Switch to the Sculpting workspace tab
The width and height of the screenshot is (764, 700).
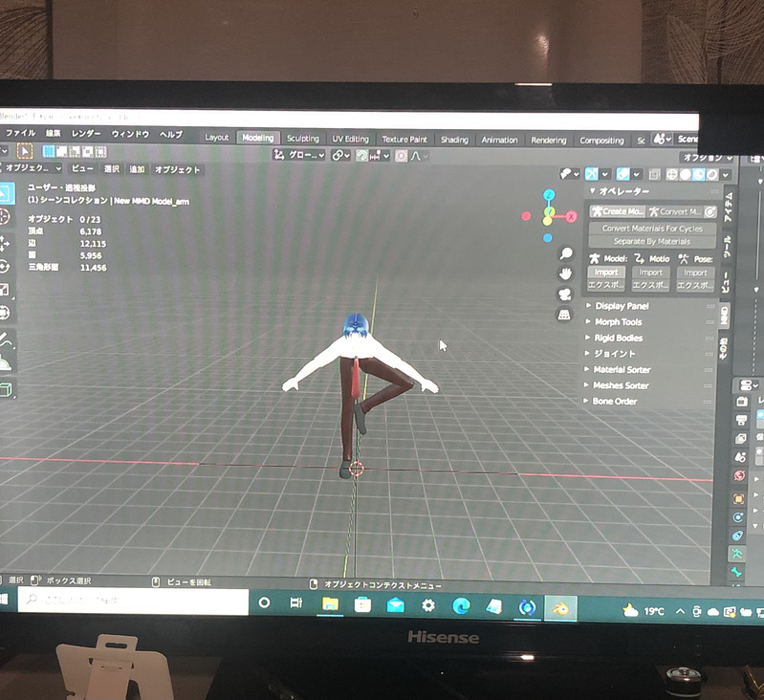coord(302,139)
